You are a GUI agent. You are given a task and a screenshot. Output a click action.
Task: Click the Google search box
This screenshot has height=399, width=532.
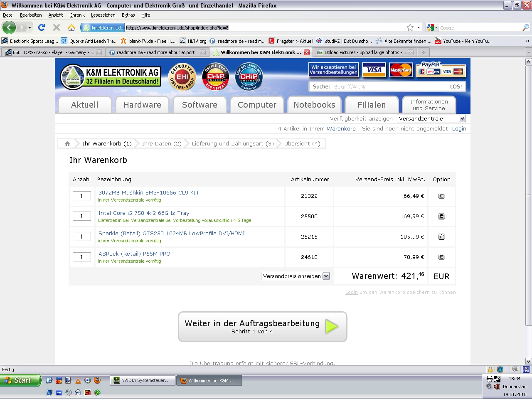[480, 27]
